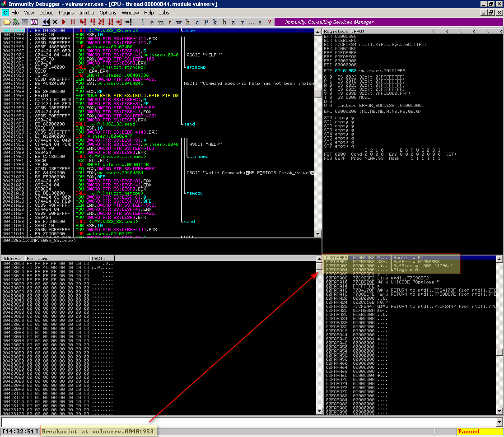Image resolution: width=504 pixels, height=437 pixels.
Task: Click the ASCII column header in dump
Action: [x=102, y=258]
